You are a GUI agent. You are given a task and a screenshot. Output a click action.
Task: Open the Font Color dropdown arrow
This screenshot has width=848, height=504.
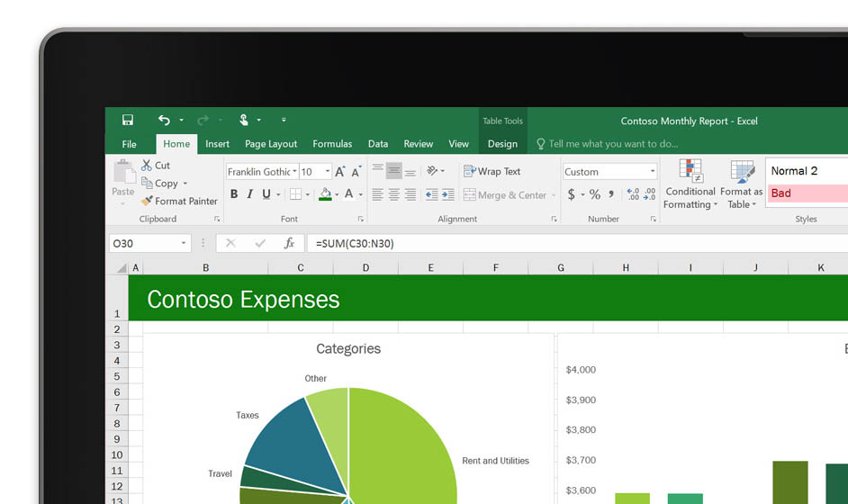tap(361, 194)
